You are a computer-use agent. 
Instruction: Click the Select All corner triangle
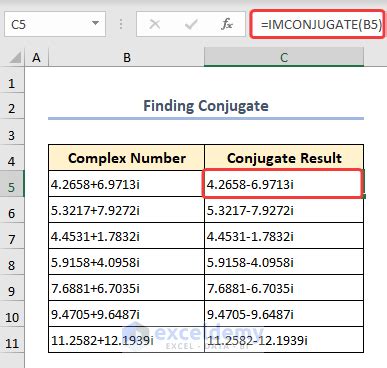[15, 58]
